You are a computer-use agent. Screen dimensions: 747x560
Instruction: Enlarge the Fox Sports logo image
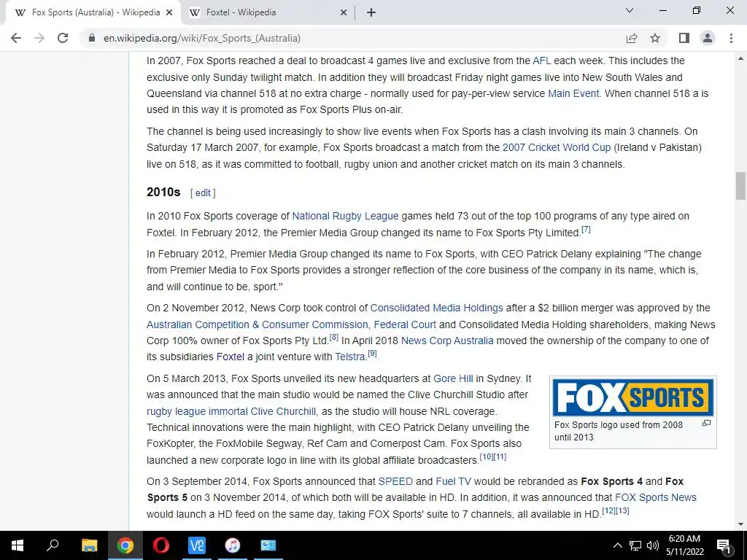pos(706,423)
